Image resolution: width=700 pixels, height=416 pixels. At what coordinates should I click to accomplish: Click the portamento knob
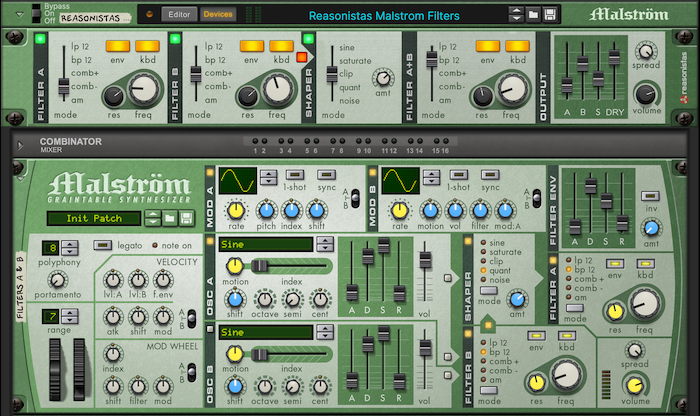coord(57,280)
